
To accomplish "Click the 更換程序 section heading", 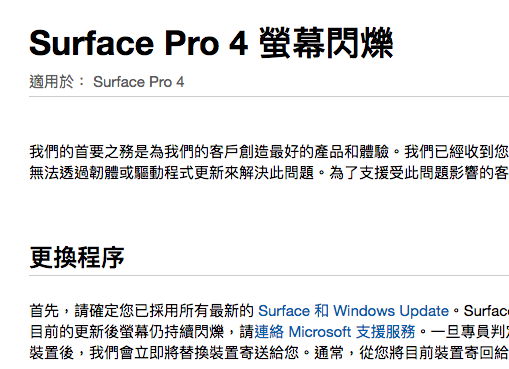I will tap(77, 258).
